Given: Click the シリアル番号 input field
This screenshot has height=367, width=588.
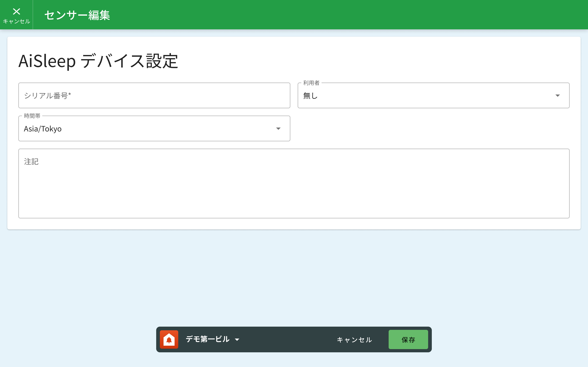Looking at the screenshot, I should (x=154, y=96).
